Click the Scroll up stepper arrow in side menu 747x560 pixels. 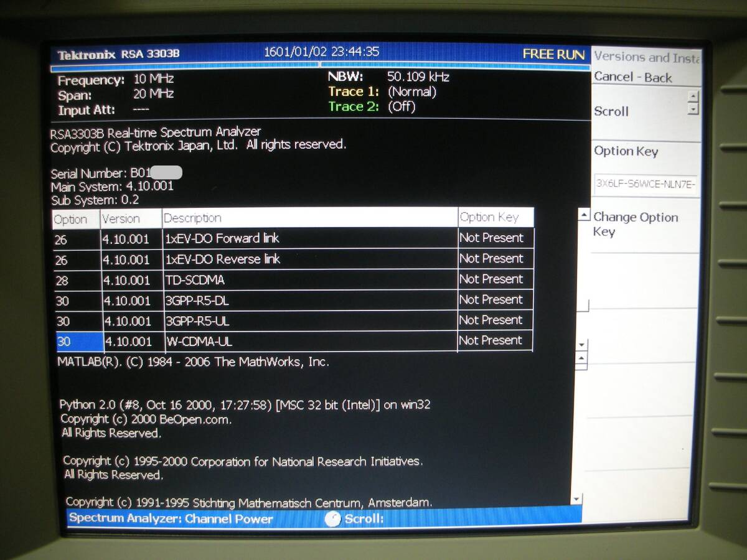(x=693, y=96)
